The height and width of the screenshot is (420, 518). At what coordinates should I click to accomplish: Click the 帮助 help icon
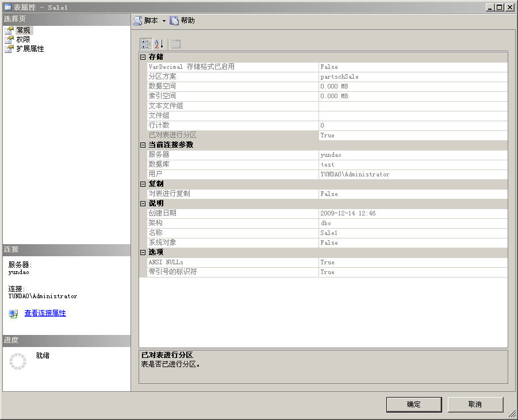[174, 21]
